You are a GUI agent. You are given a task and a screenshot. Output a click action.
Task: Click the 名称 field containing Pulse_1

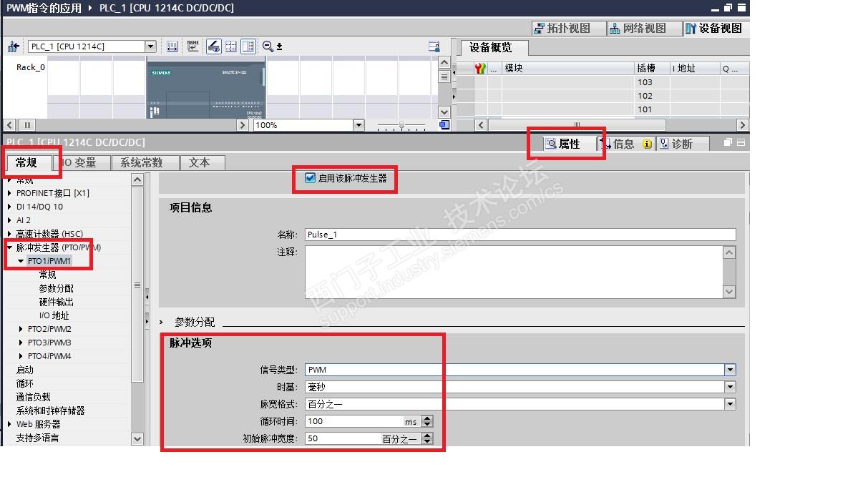[520, 235]
